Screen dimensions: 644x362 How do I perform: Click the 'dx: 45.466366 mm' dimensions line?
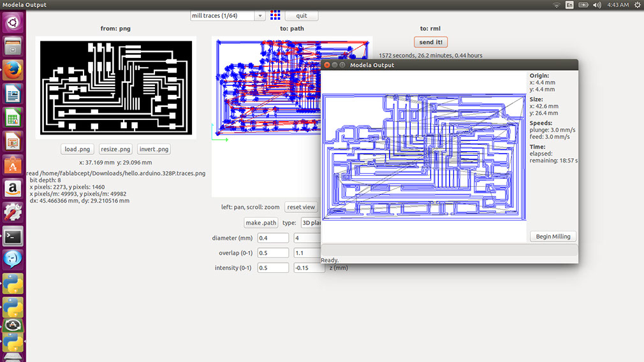click(79, 201)
